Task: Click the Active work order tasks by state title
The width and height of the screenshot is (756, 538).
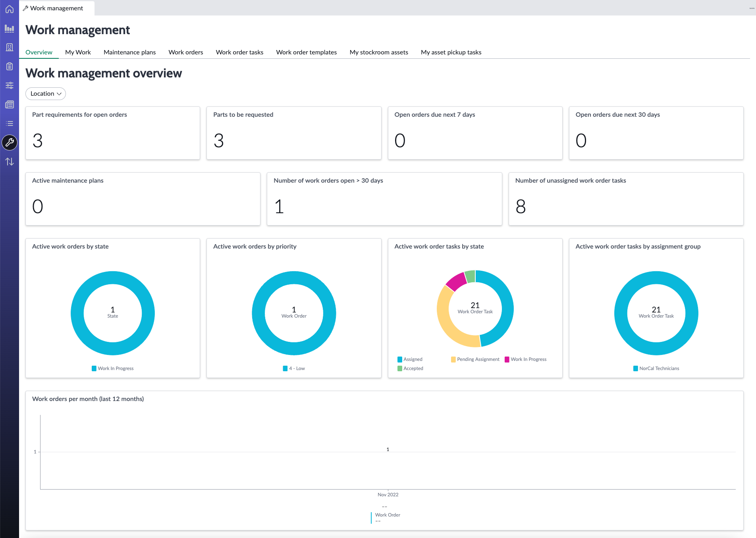Action: coord(439,247)
